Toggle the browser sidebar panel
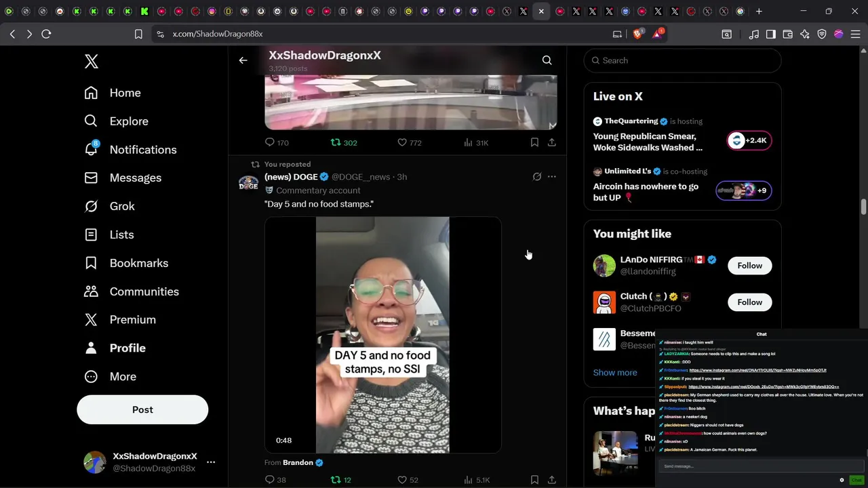The image size is (868, 488). (771, 34)
